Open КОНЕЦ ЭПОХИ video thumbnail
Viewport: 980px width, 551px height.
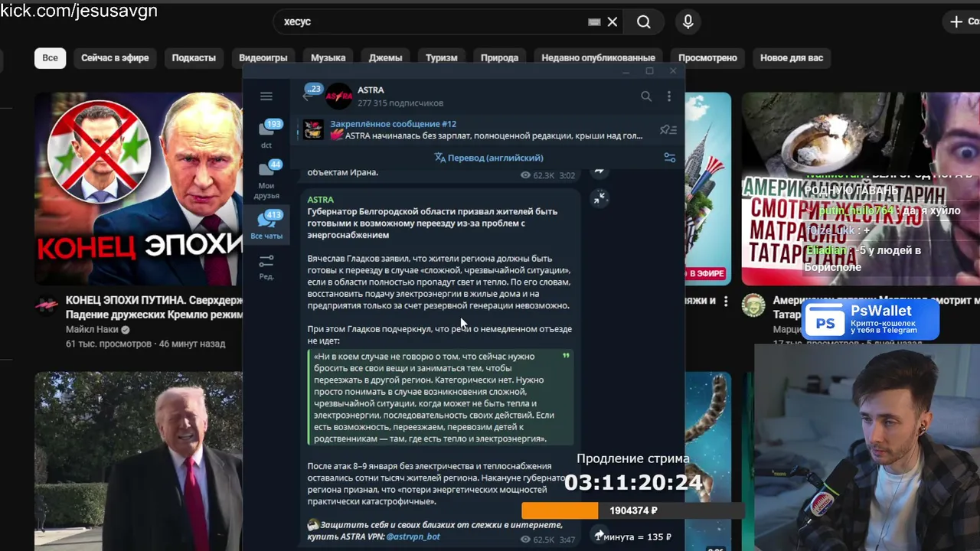139,188
